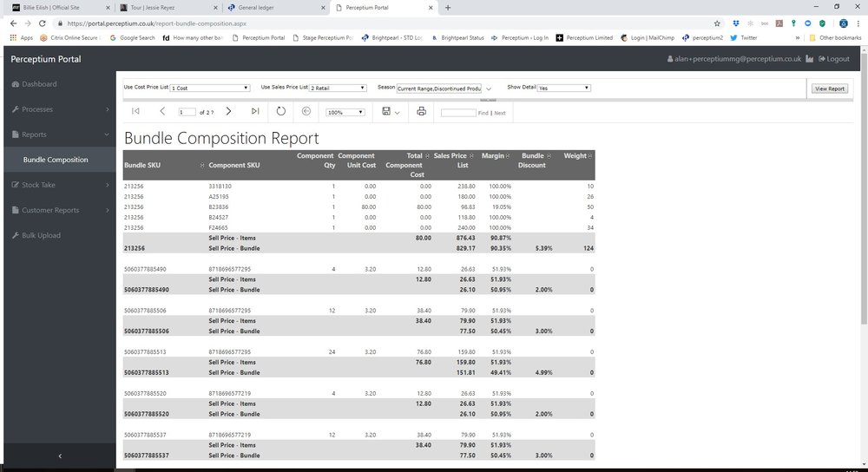Open Use Cost Price List dropdown

coord(210,88)
